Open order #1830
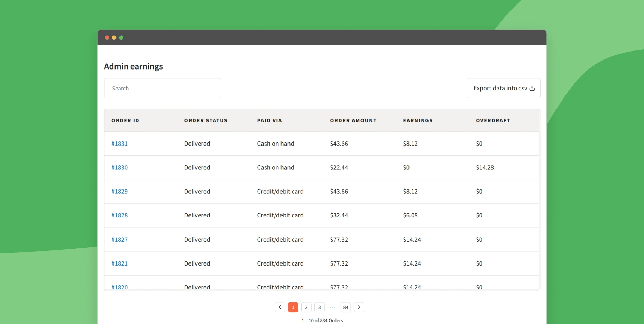Screen dimensions: 644x324 click(119, 167)
